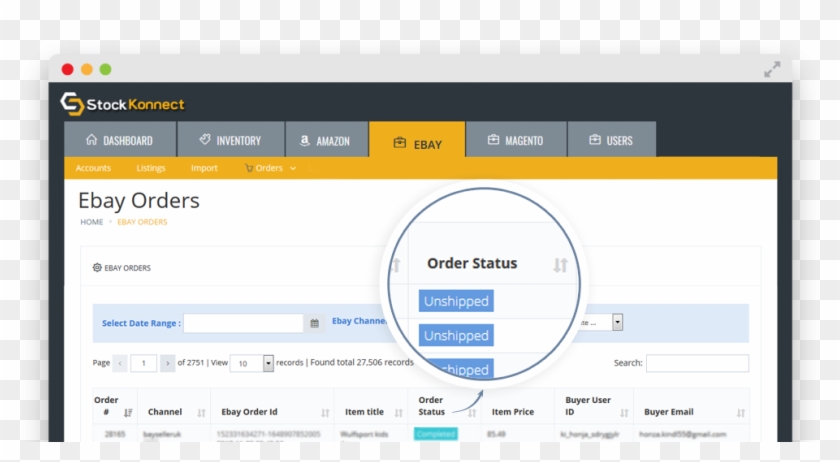Click the red window close dot
Image resolution: width=840 pixels, height=462 pixels.
[x=68, y=69]
